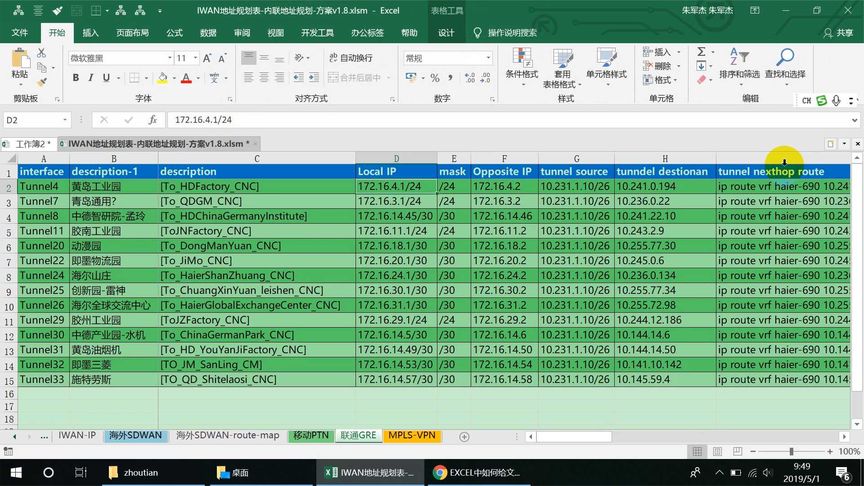Image resolution: width=864 pixels, height=486 pixels.
Task: Open the 联通GRE sheet tab
Action: point(358,435)
